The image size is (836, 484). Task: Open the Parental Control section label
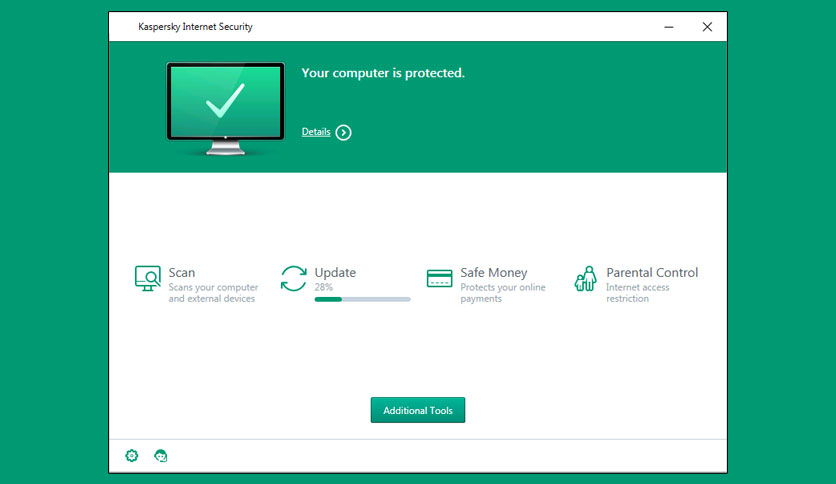coord(652,272)
